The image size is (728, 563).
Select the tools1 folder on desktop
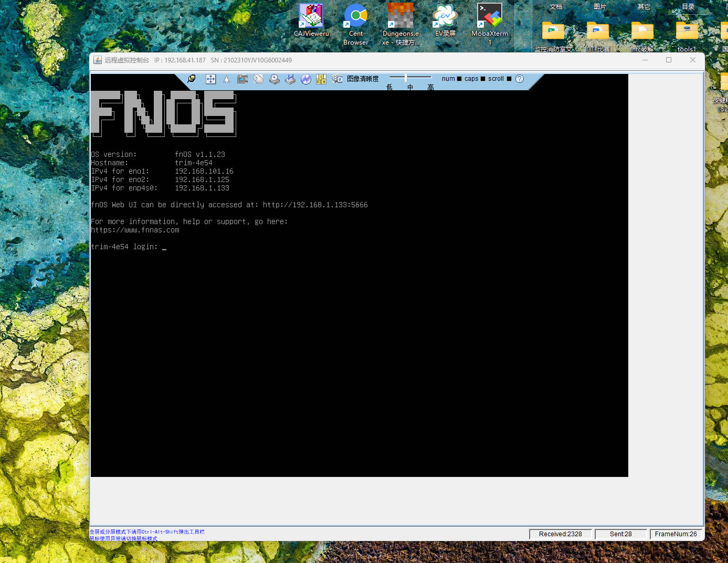pyautogui.click(x=687, y=37)
